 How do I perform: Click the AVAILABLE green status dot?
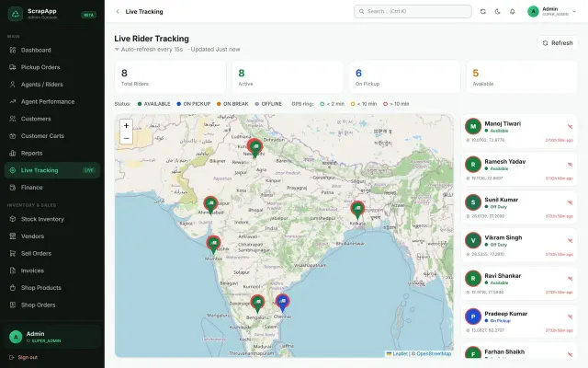click(x=140, y=104)
